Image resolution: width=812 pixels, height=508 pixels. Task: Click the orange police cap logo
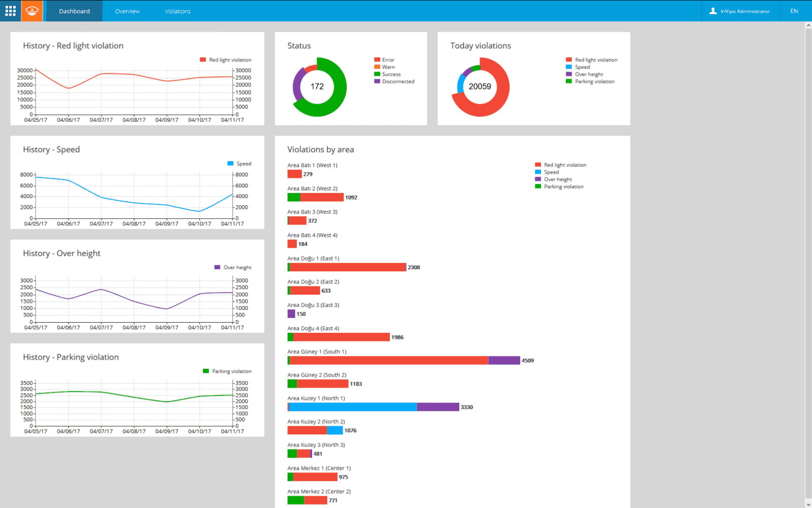tap(32, 11)
